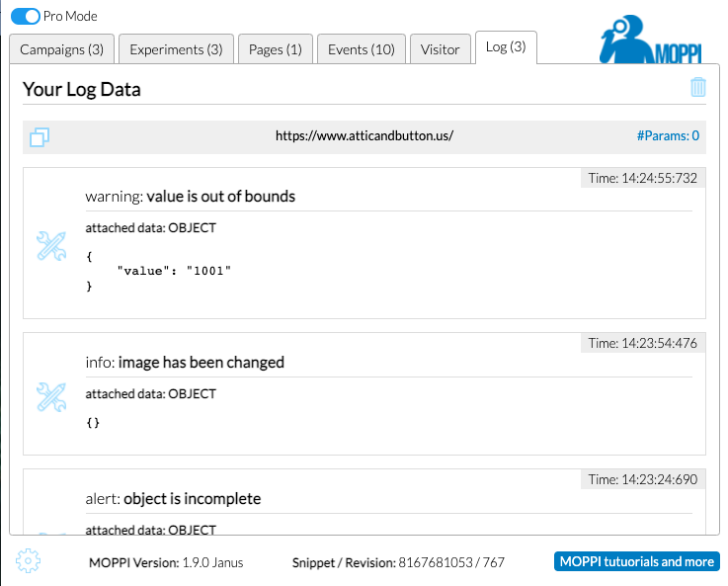The height and width of the screenshot is (586, 728).
Task: Clear log data with trash icon
Action: 697,87
